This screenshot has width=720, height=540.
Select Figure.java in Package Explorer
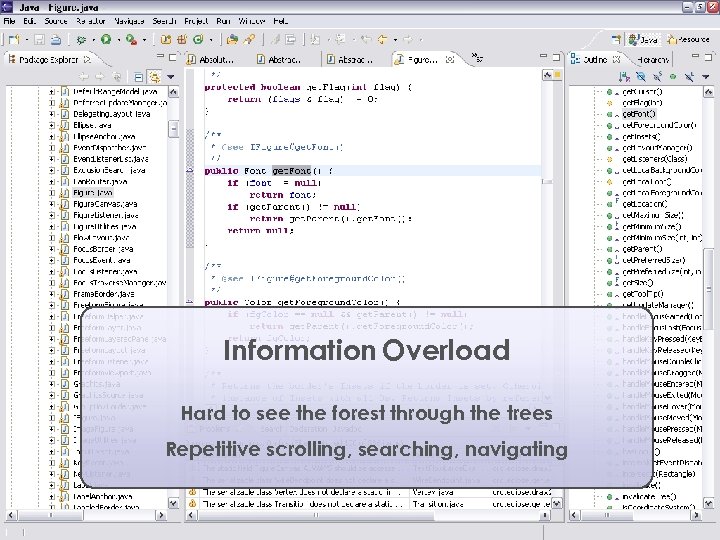(x=92, y=192)
